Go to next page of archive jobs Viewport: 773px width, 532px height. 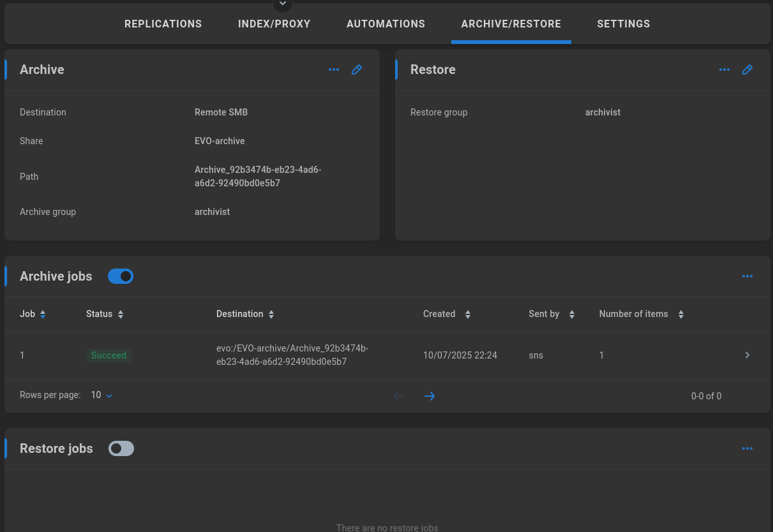(x=430, y=396)
